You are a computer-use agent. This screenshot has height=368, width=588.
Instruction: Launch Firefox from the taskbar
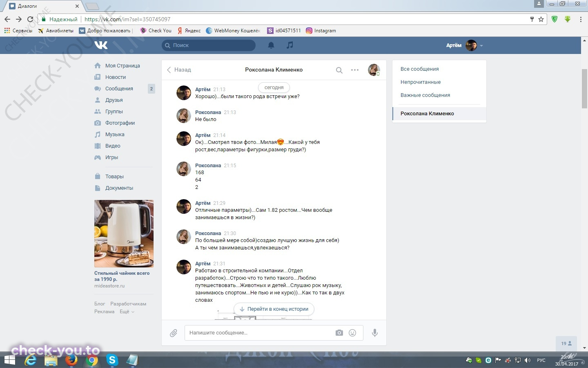(x=71, y=360)
